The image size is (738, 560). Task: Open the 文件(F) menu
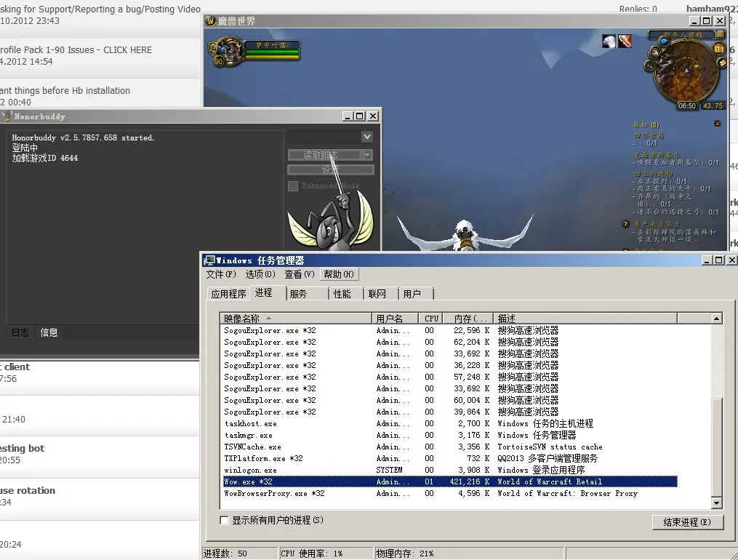click(x=221, y=274)
